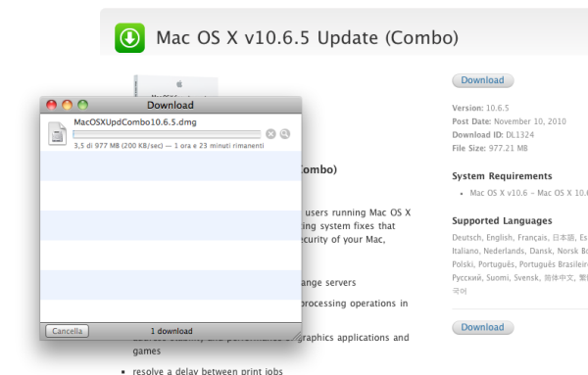Click the '1 download' status label
Screen dimensions: 588x375
(x=171, y=331)
